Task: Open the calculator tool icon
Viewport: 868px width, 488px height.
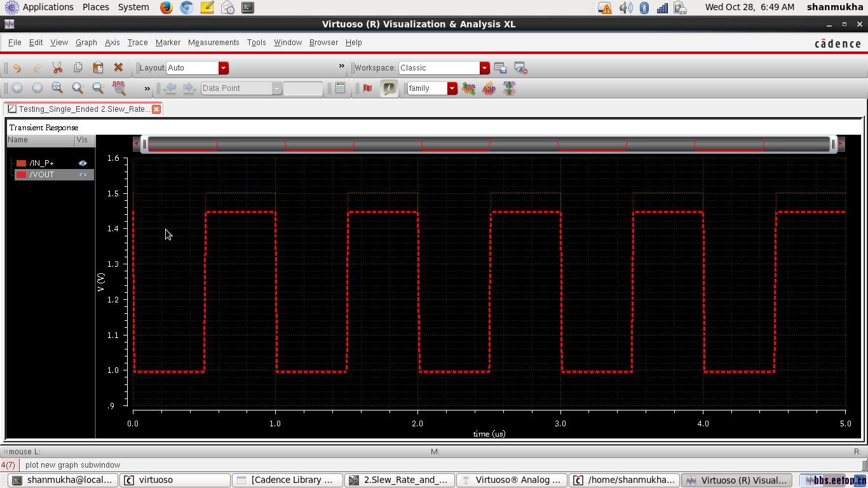Action: click(341, 88)
